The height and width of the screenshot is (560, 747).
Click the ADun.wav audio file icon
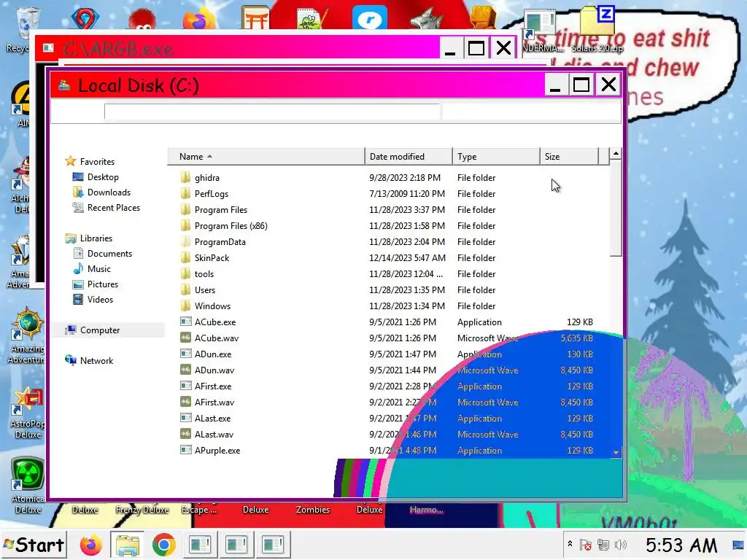click(x=186, y=370)
